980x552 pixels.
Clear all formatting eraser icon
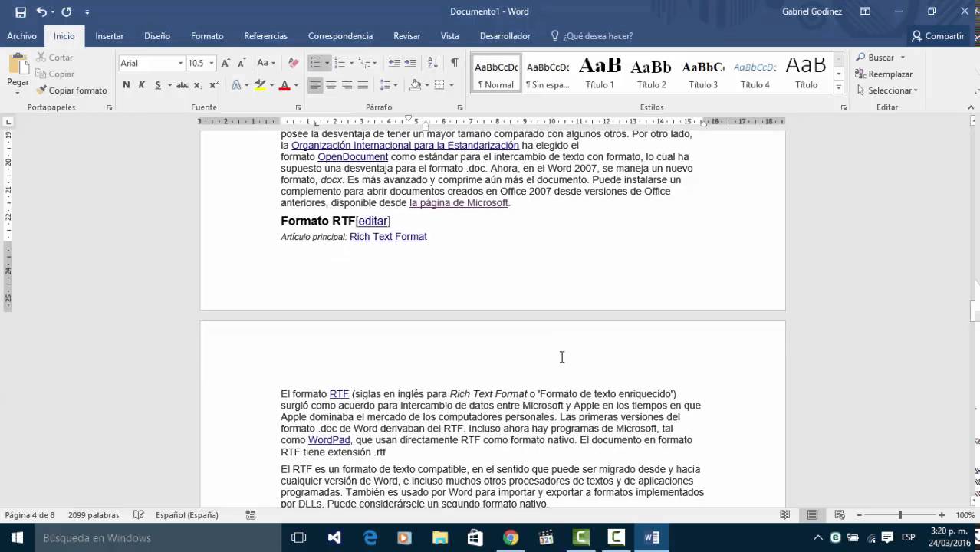click(293, 63)
